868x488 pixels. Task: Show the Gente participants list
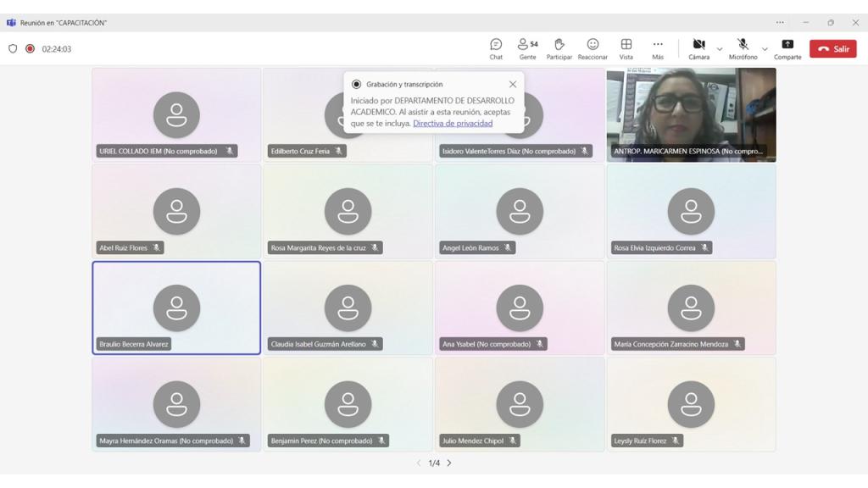[x=527, y=48]
